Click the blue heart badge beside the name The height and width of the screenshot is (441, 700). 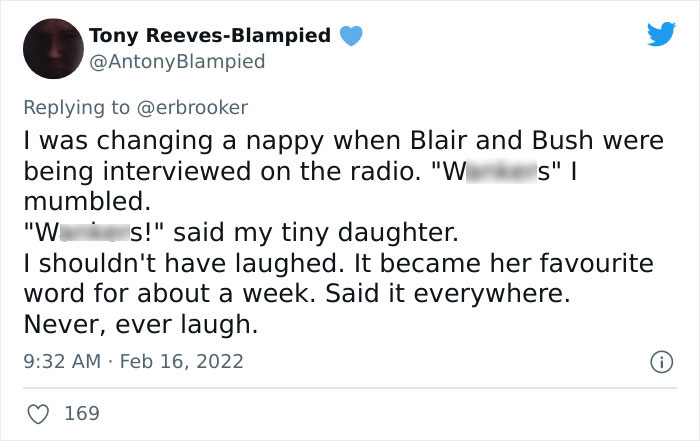(351, 36)
